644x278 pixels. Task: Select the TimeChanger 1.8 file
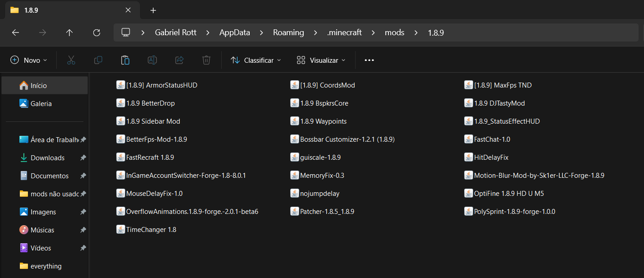click(x=146, y=229)
